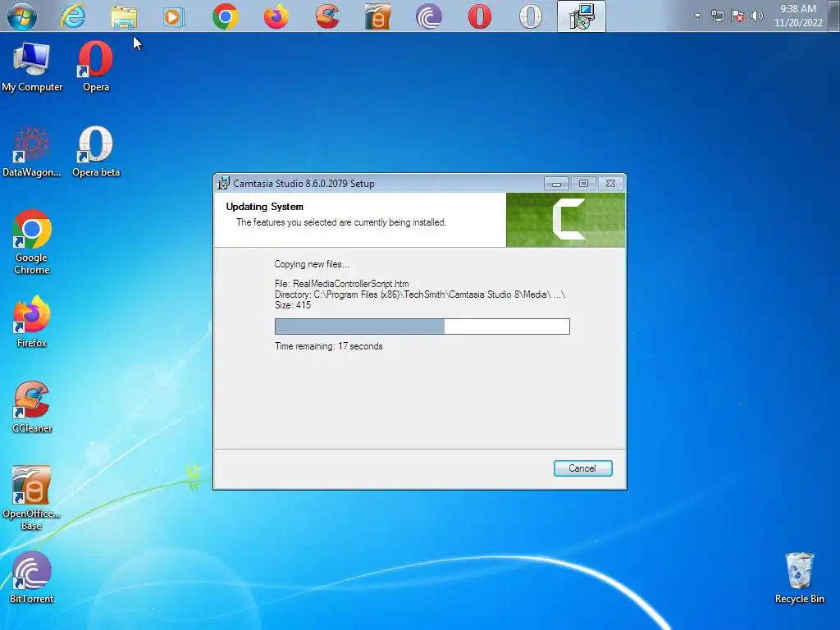Click the Directory path line
Viewport: 840px width, 630px height.
click(420, 294)
